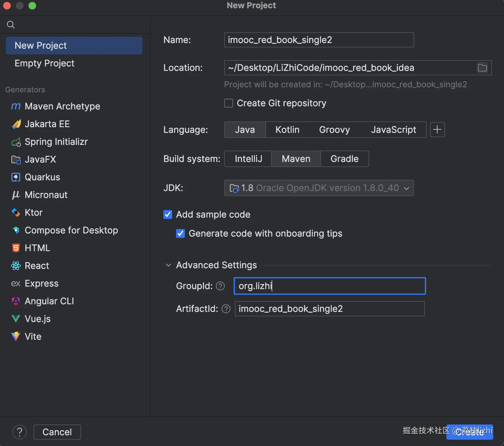Click the Maven Archetype generator icon
The image size is (504, 446).
pyautogui.click(x=16, y=106)
